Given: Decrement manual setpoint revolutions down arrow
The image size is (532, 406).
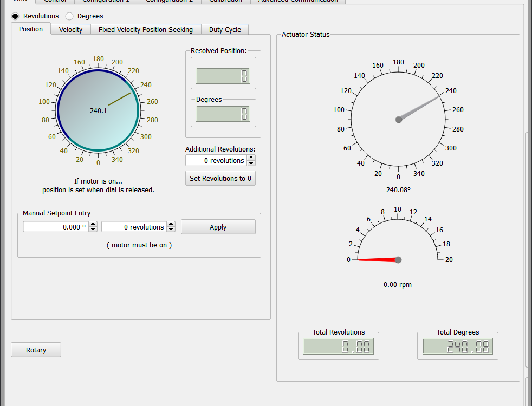Looking at the screenshot, I should [x=171, y=230].
